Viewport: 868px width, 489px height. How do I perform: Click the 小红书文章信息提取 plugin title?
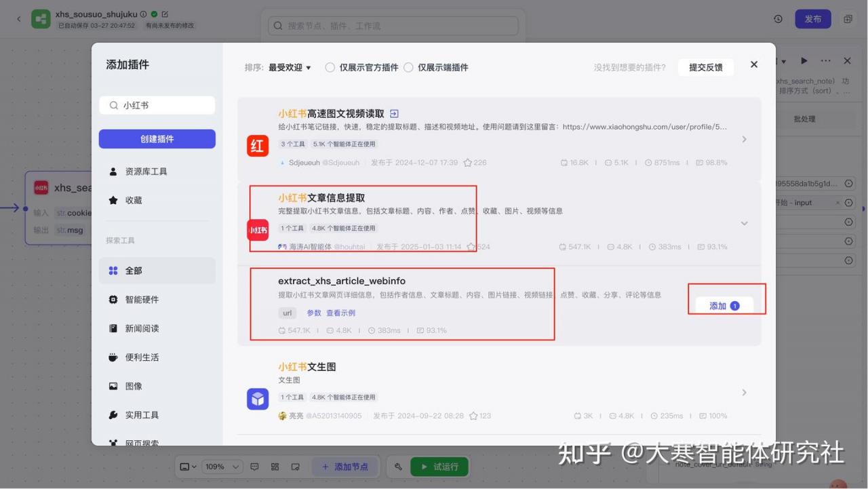click(x=321, y=197)
